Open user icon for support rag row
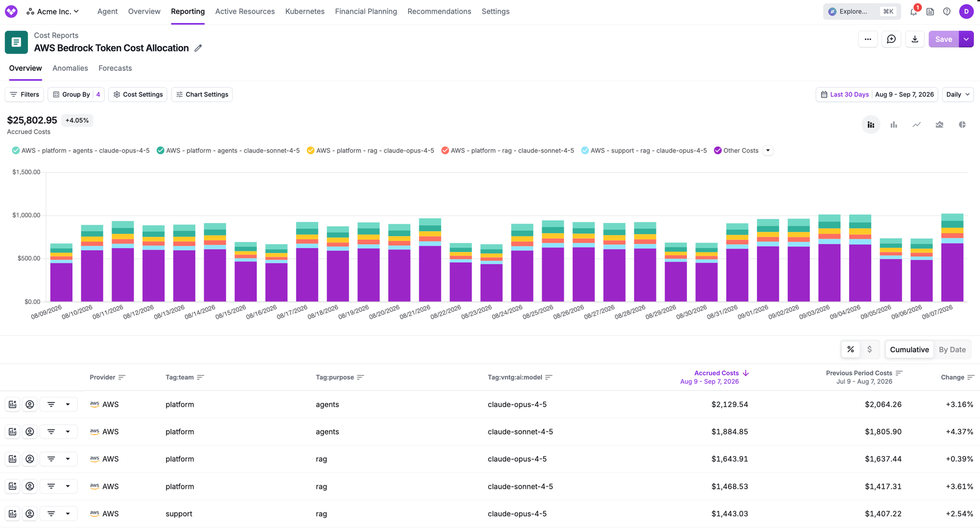Image resolution: width=980 pixels, height=528 pixels. [x=30, y=514]
